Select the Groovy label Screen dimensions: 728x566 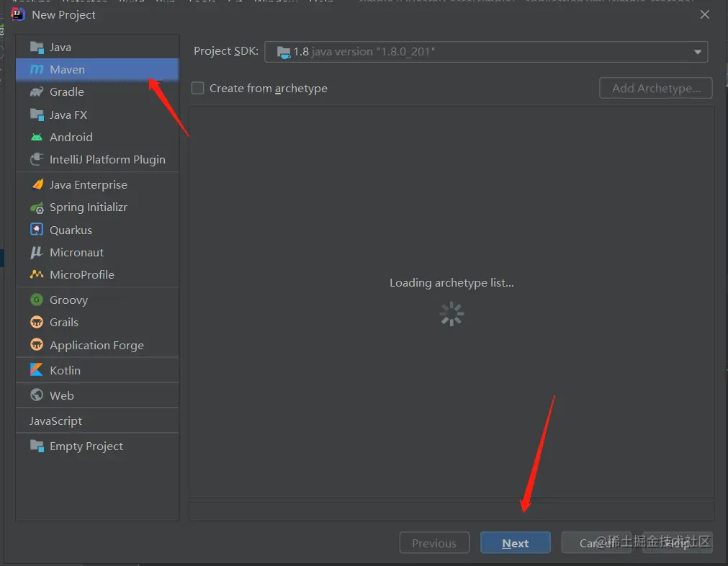(68, 300)
